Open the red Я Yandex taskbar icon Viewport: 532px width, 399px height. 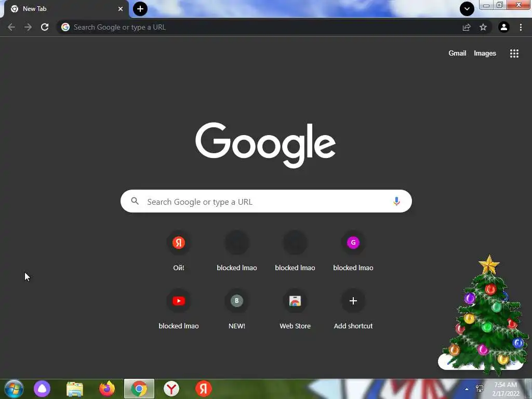tap(204, 389)
